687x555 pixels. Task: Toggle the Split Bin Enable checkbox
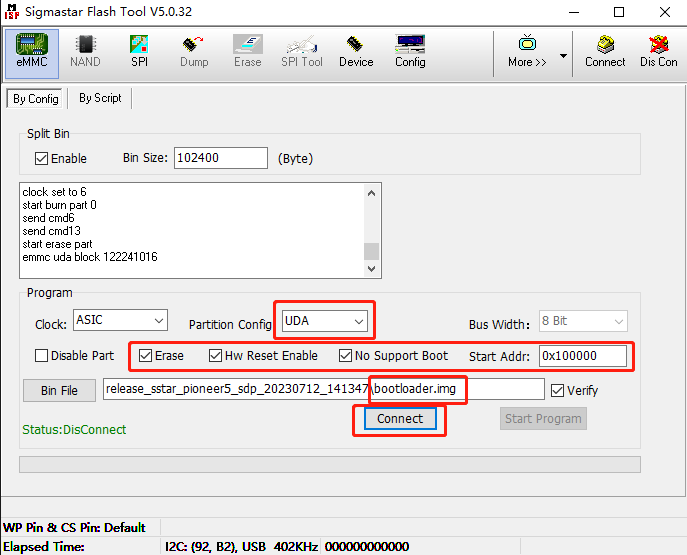coord(42,158)
